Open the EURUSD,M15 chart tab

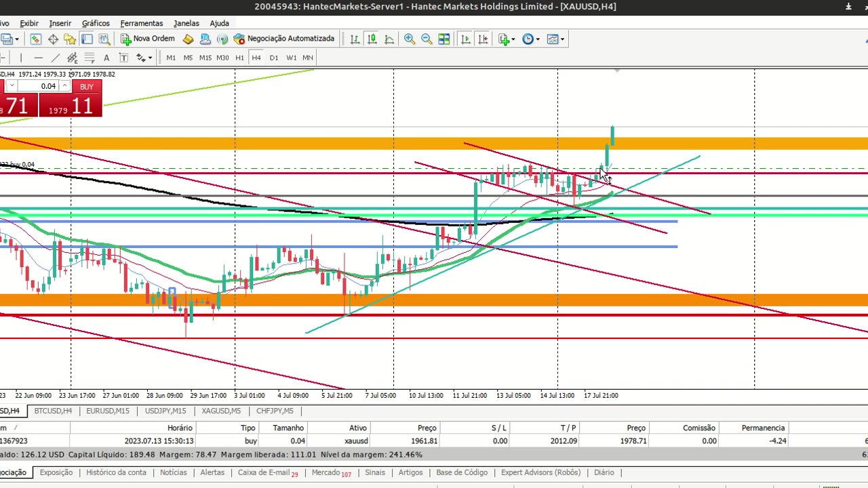(108, 411)
